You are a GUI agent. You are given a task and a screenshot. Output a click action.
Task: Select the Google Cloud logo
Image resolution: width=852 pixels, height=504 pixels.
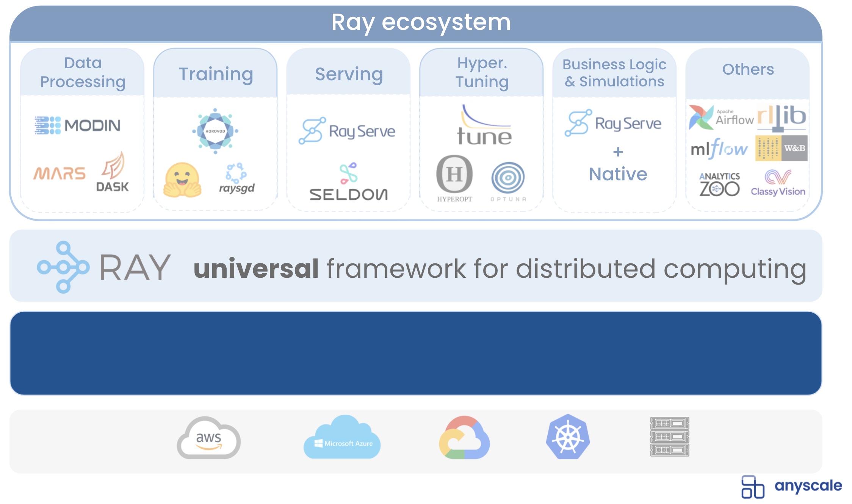464,437
